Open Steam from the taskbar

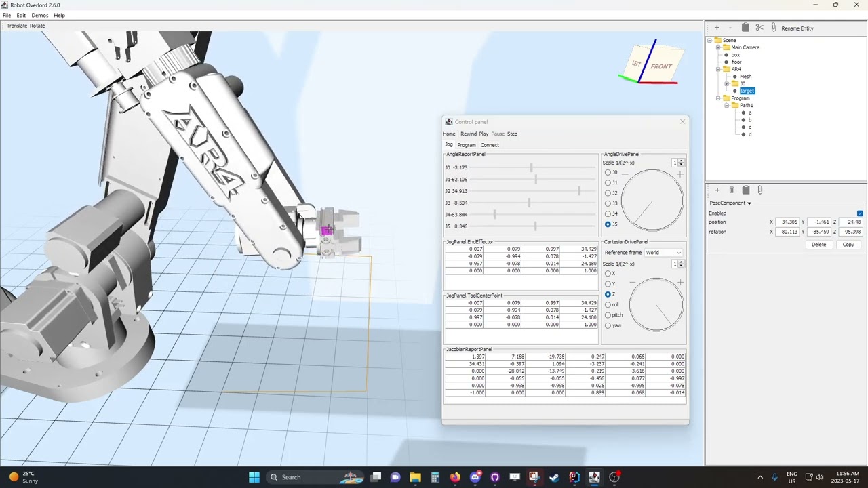click(x=554, y=477)
